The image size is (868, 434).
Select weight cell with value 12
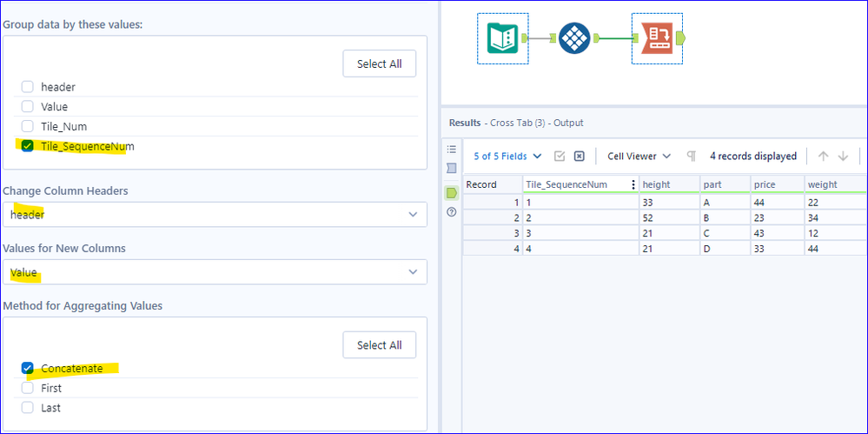pos(835,233)
